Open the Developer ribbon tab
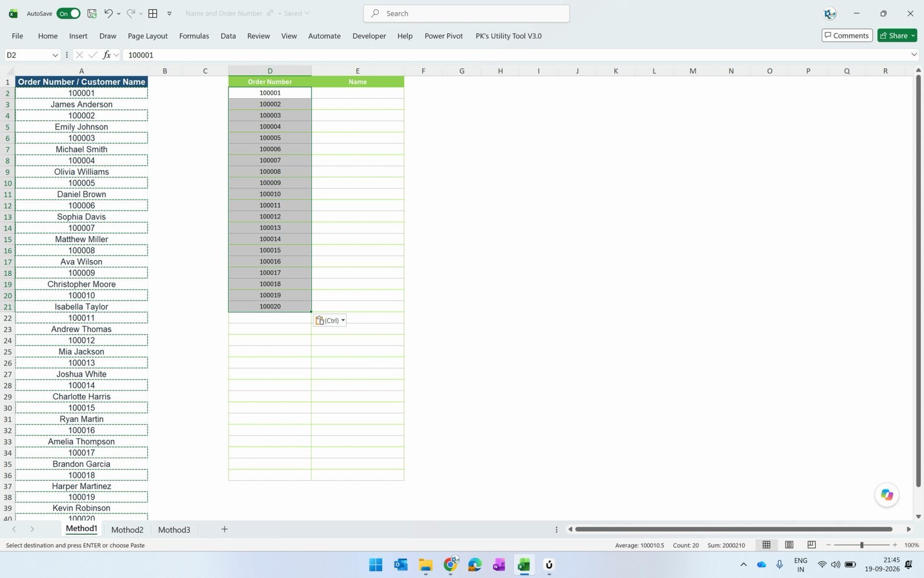The width and height of the screenshot is (924, 578). 369,36
